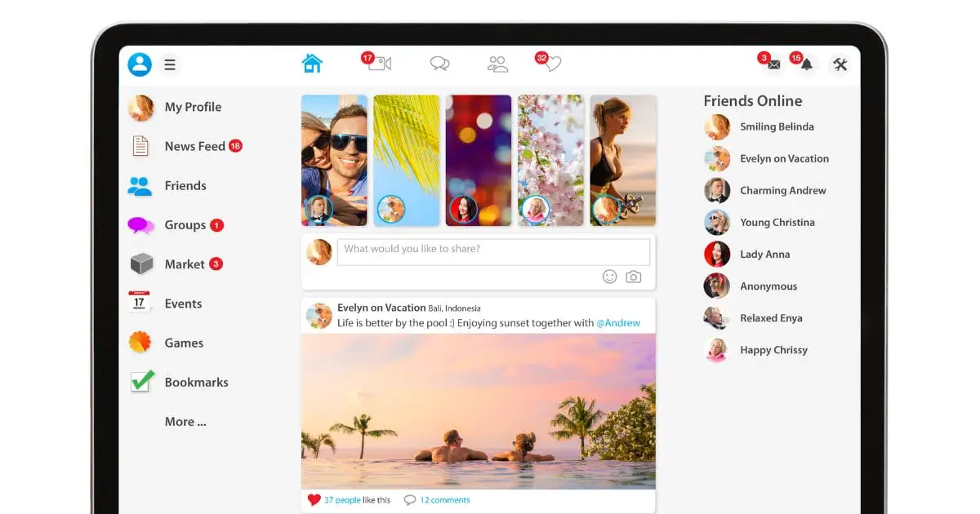Click the purple Groups speech bubble icon
This screenshot has width=980, height=514.
coord(140,225)
